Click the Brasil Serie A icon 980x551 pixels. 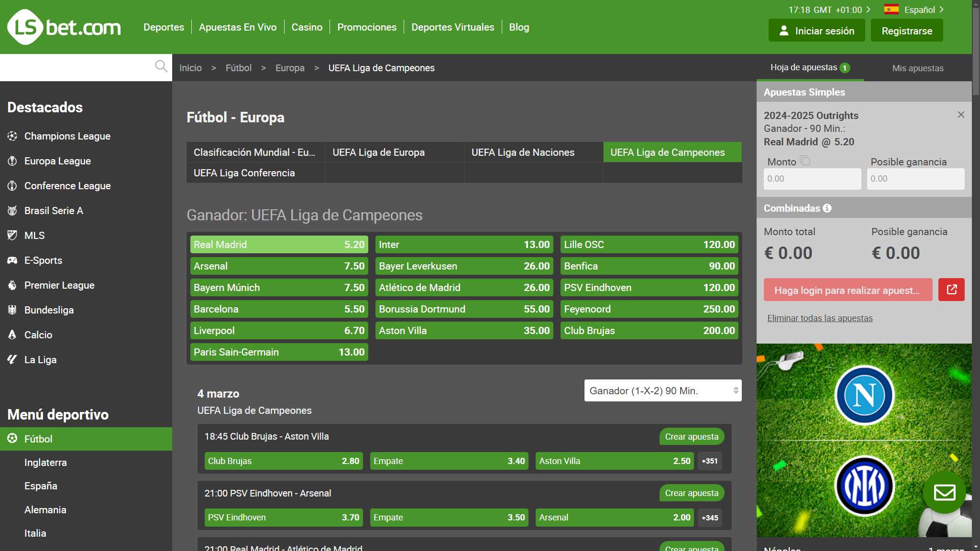12,211
